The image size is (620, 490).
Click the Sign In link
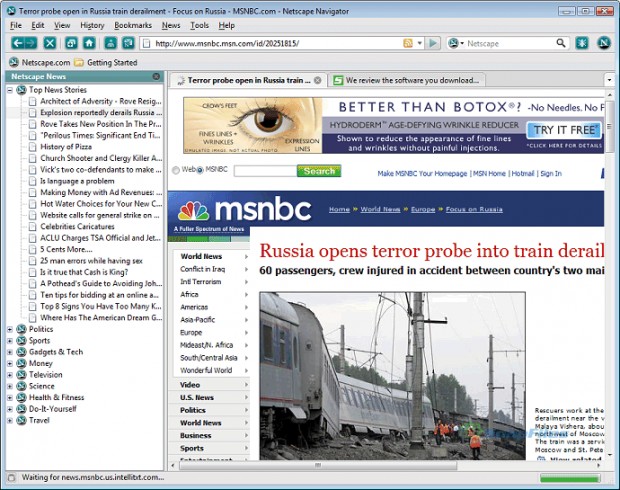tap(551, 174)
